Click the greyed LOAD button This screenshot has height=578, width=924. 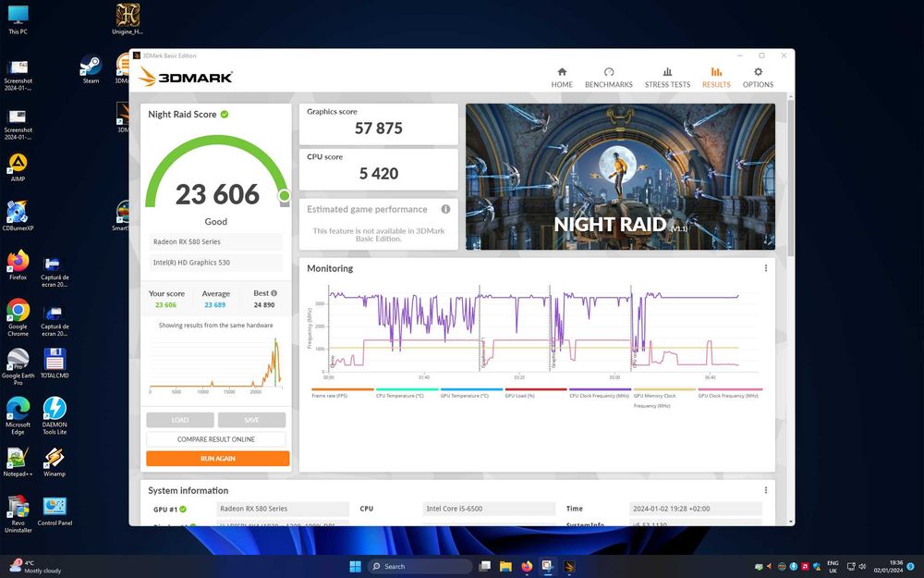[x=180, y=420]
